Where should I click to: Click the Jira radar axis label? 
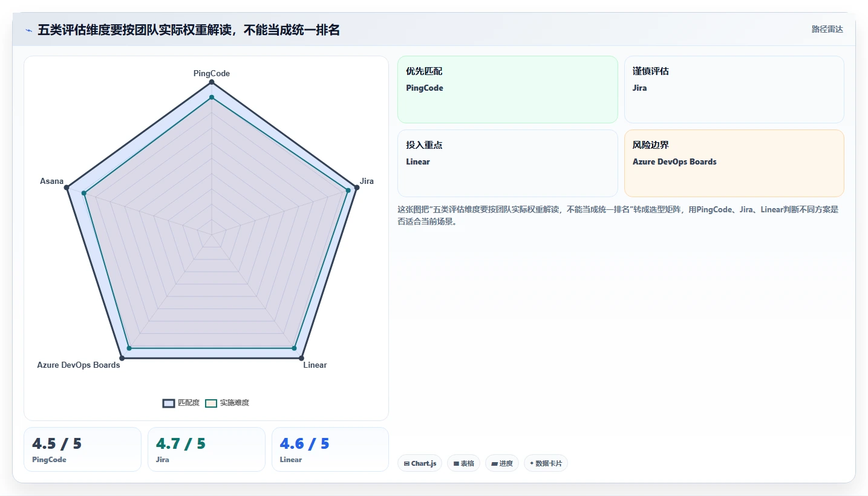[367, 181]
